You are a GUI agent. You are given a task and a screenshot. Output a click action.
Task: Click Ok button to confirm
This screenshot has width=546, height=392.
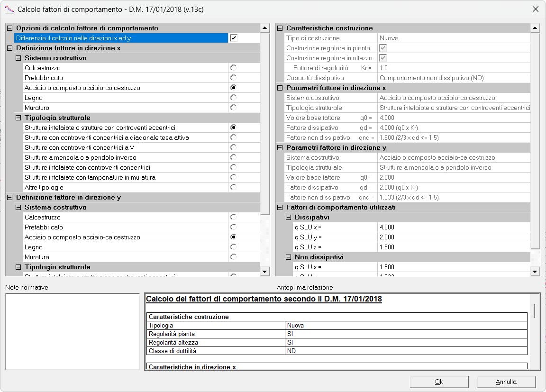click(x=439, y=382)
